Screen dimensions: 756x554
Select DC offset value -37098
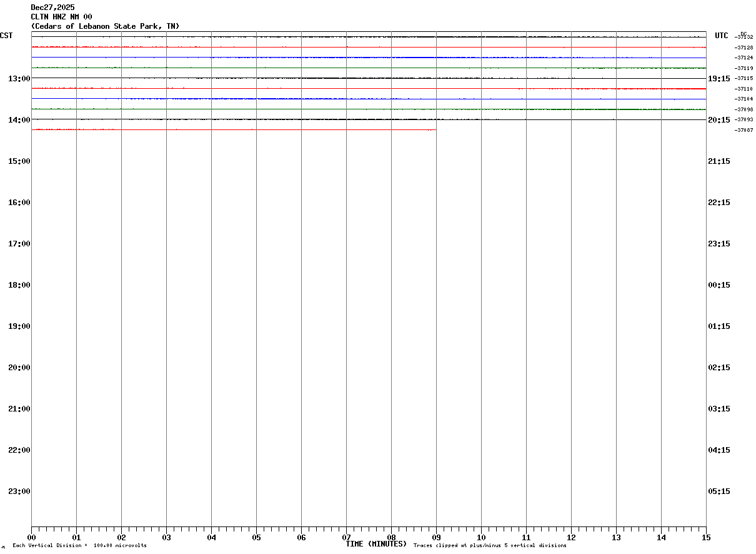click(744, 109)
